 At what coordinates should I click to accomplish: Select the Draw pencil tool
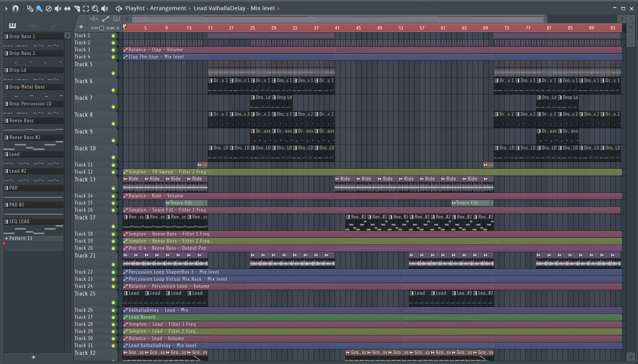click(30, 9)
